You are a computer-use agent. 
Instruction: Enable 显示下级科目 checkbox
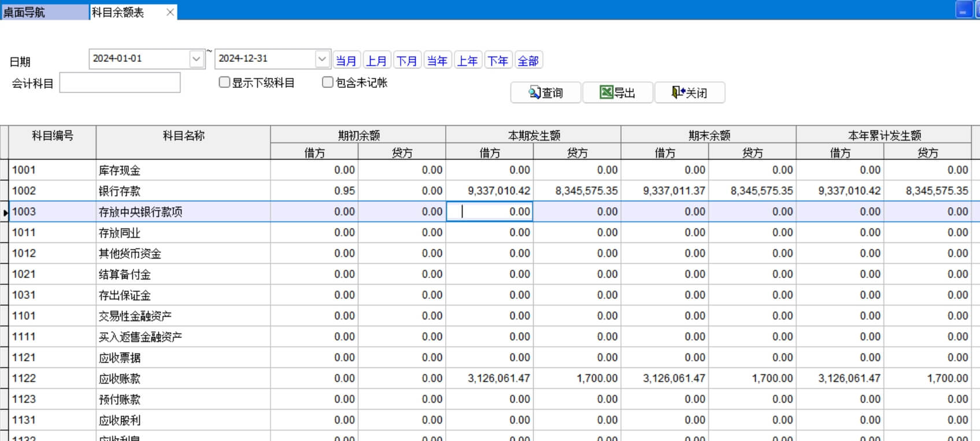point(224,83)
